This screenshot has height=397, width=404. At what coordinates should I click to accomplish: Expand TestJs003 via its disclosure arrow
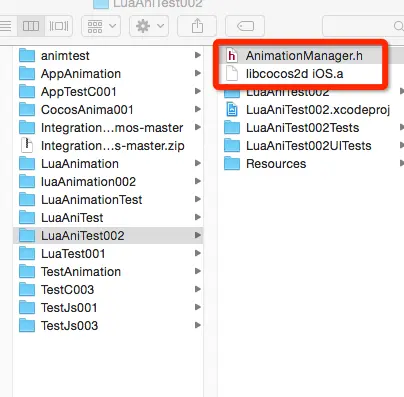(198, 325)
